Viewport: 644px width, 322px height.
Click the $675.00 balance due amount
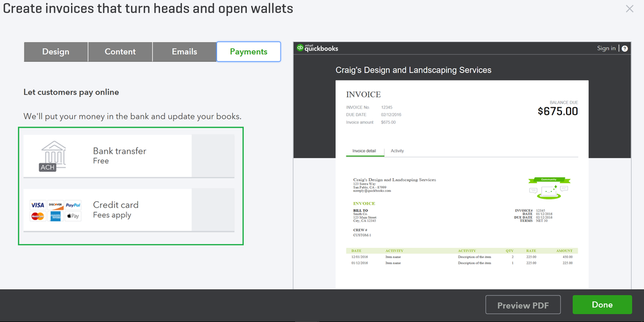click(558, 111)
